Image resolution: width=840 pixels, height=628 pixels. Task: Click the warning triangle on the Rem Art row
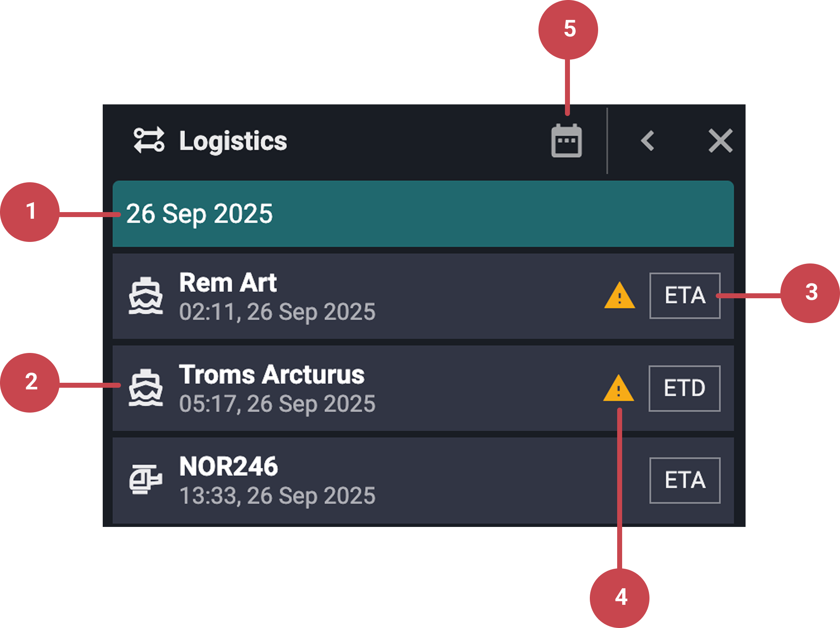click(x=619, y=296)
